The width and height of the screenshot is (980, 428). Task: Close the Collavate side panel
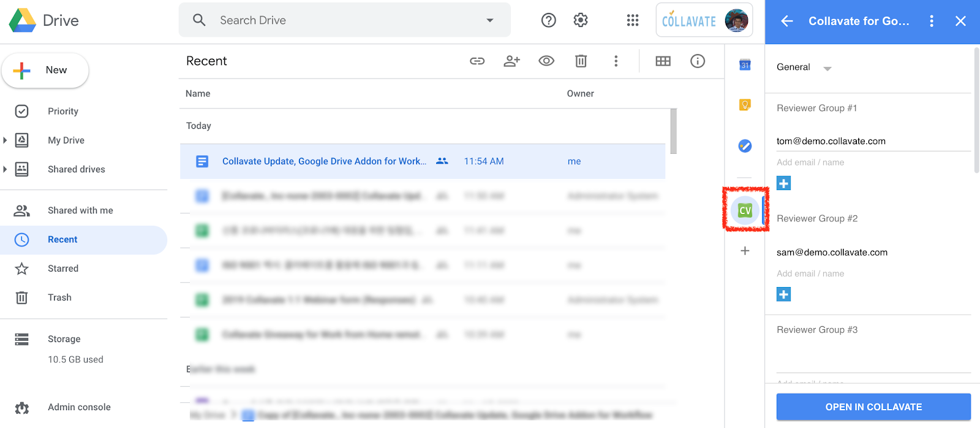[960, 21]
